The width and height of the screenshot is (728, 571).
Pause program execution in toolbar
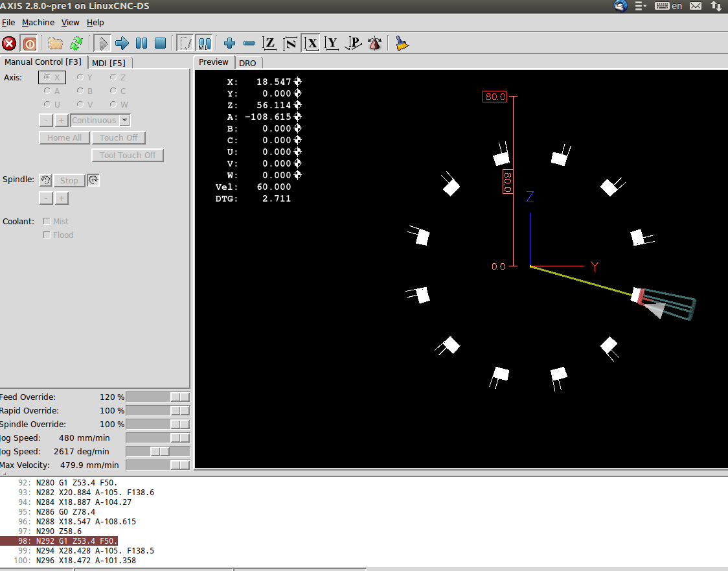[x=141, y=43]
